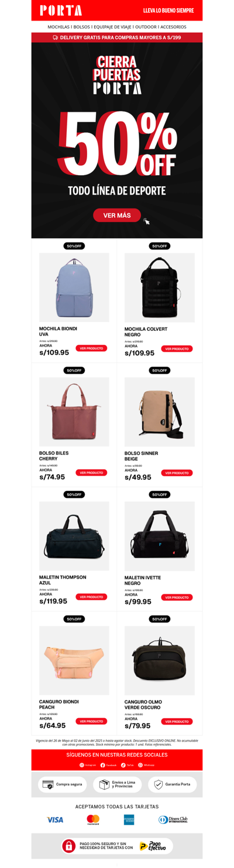Open the TikTok social icon
The image size is (234, 868).
123,765
